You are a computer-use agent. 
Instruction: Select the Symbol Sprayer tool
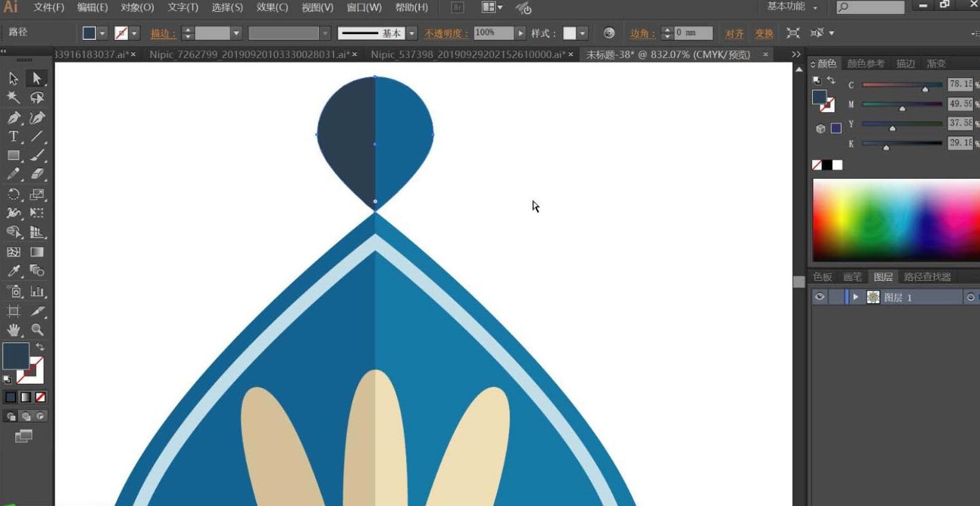(14, 292)
